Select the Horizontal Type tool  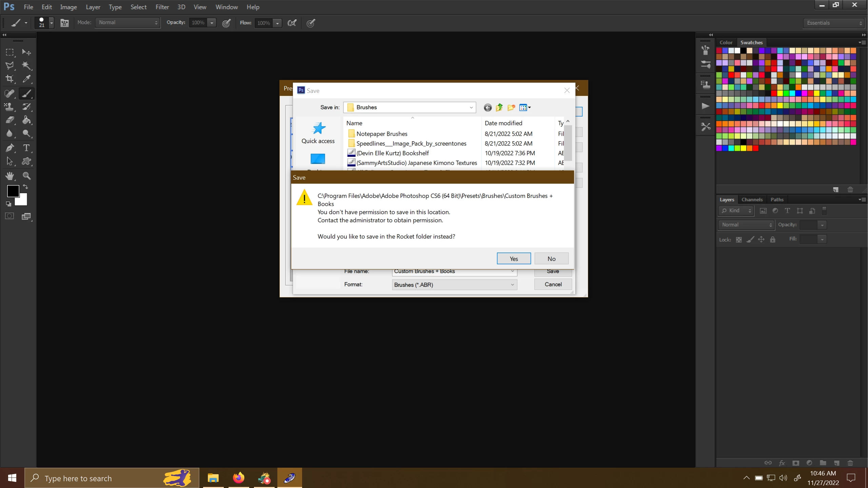coord(26,148)
